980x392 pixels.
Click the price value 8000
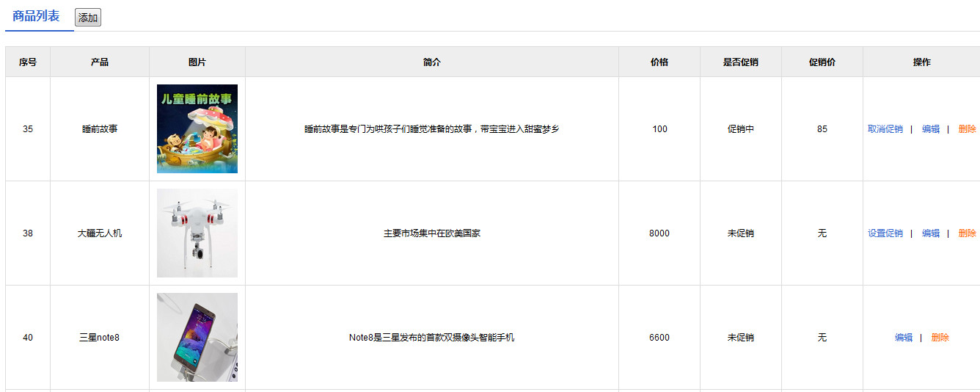pyautogui.click(x=659, y=233)
